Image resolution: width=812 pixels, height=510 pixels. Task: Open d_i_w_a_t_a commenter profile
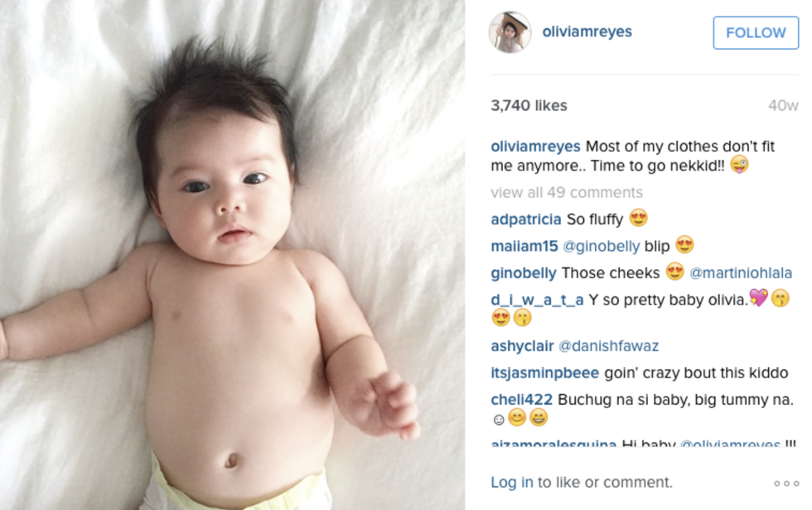537,300
